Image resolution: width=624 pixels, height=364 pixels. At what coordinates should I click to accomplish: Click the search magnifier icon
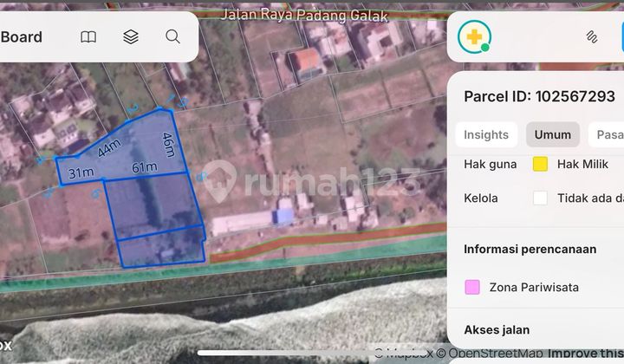coord(172,36)
